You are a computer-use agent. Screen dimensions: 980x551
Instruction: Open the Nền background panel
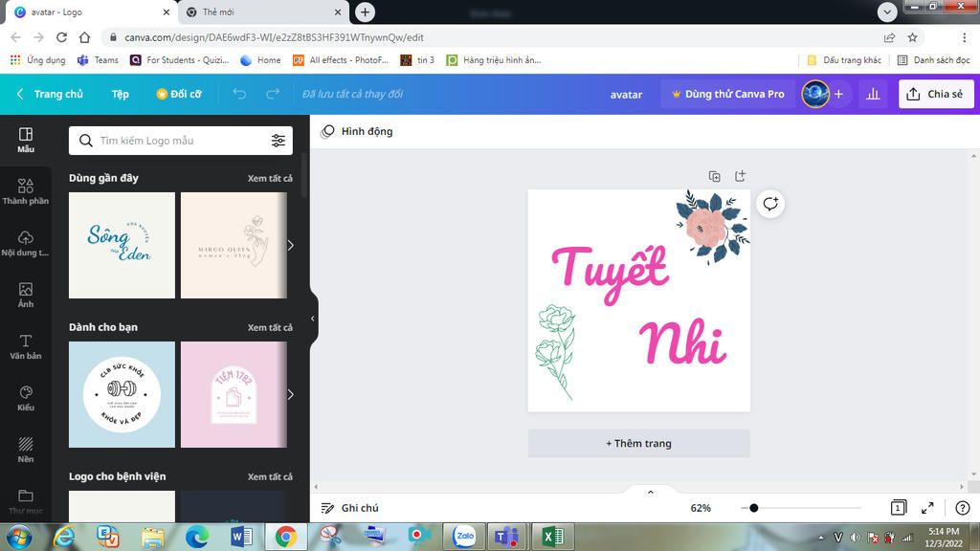(x=26, y=450)
